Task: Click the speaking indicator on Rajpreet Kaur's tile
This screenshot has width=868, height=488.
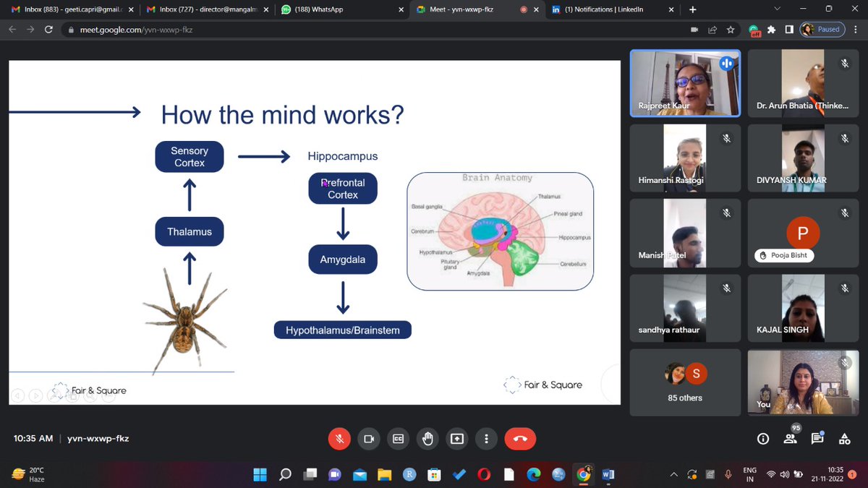Action: 727,64
